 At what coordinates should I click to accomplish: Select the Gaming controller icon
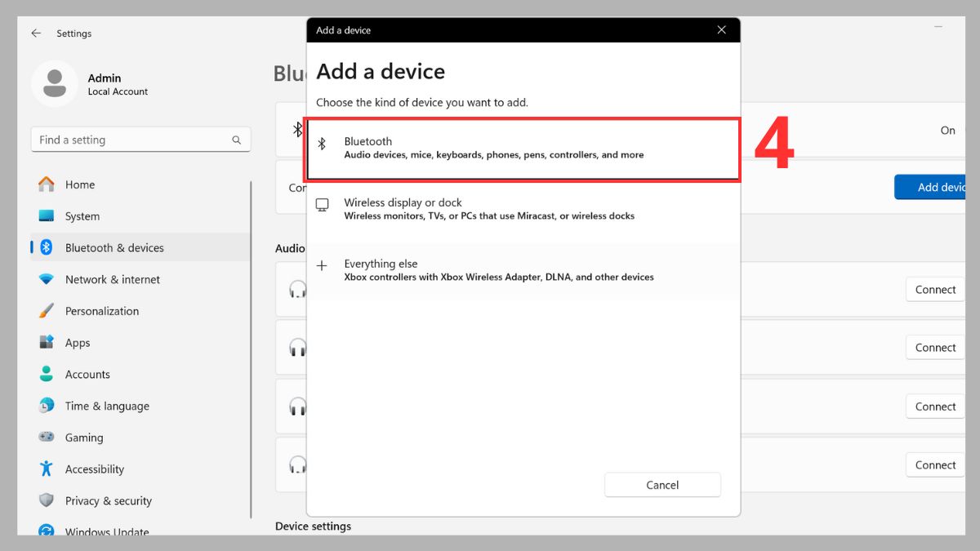coord(47,438)
